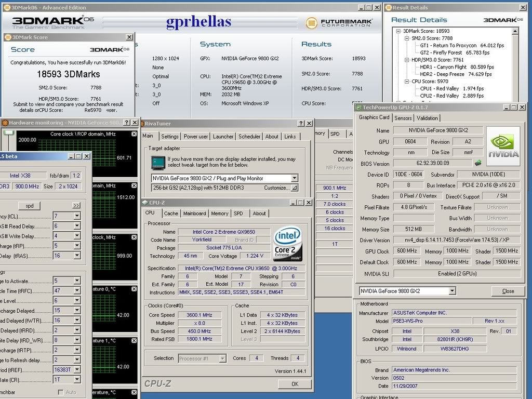This screenshot has height=399, width=532.
Task: Open the About tab in CPU-Z
Action: point(259,214)
